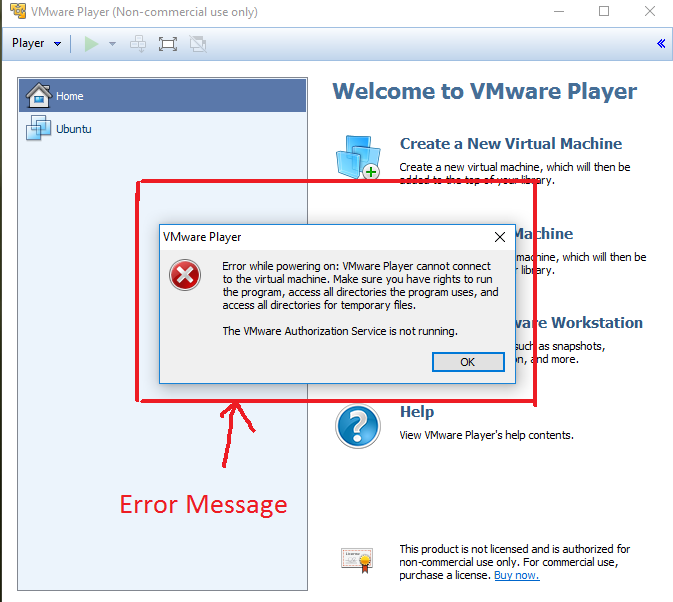
Task: Enter full screen mode icon
Action: pos(167,44)
